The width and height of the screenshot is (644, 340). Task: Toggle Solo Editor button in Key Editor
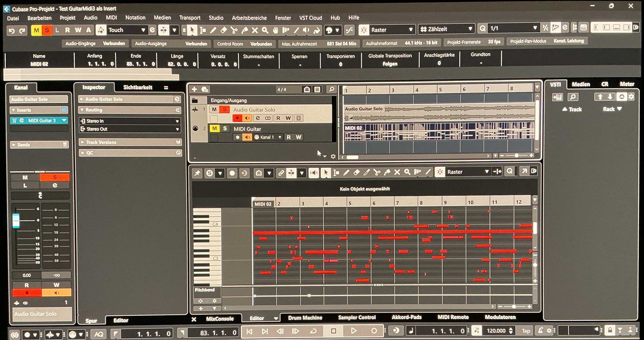[209, 173]
